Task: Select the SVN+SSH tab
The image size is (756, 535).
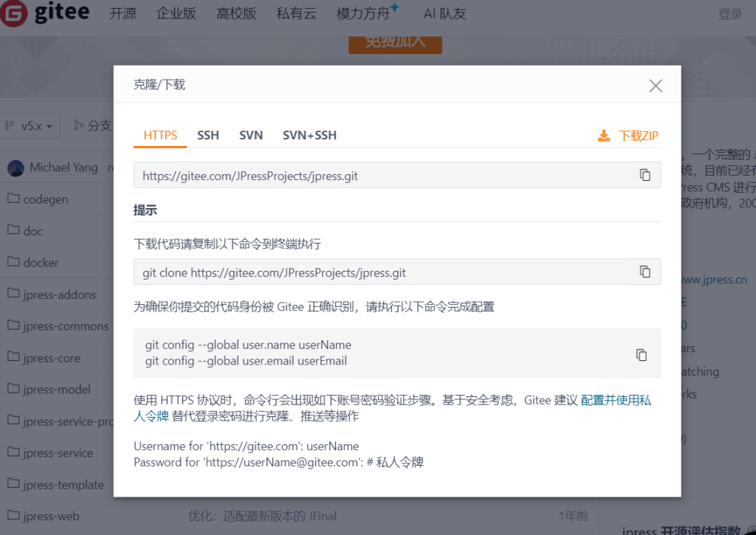Action: tap(309, 135)
